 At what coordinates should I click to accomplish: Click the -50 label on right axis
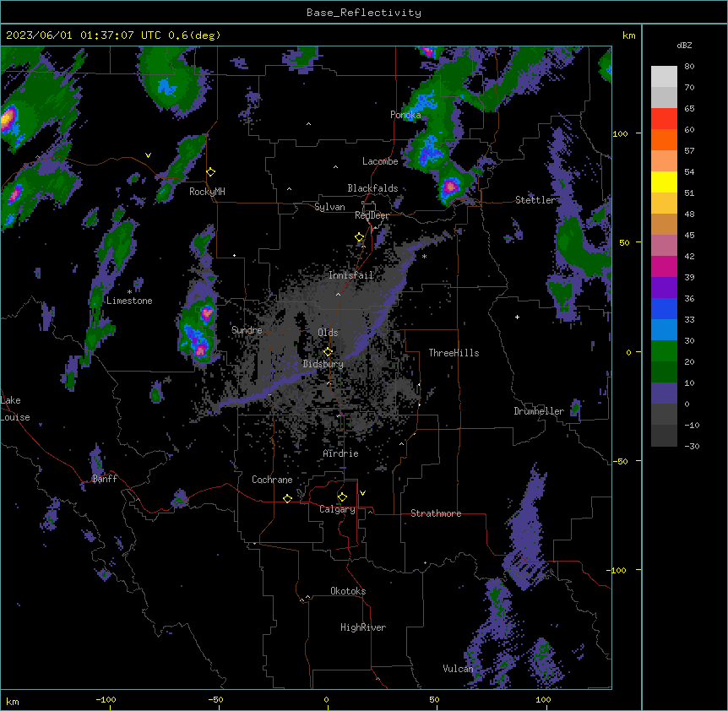click(620, 461)
